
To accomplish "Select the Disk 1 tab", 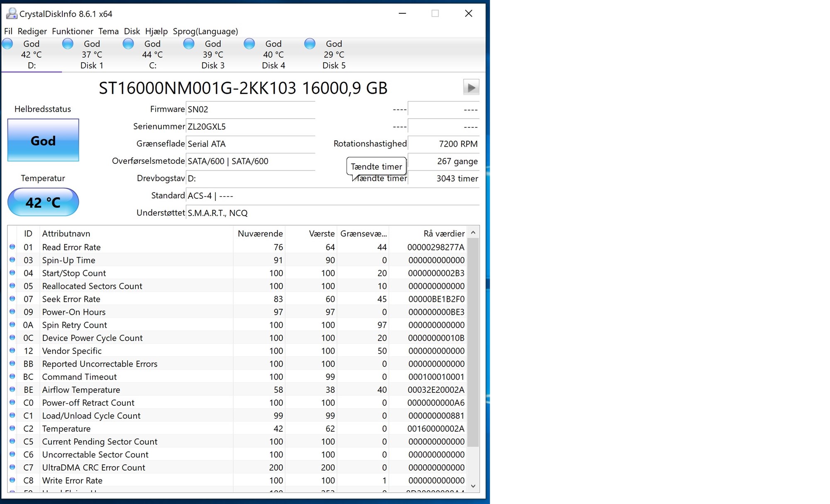I will (92, 54).
